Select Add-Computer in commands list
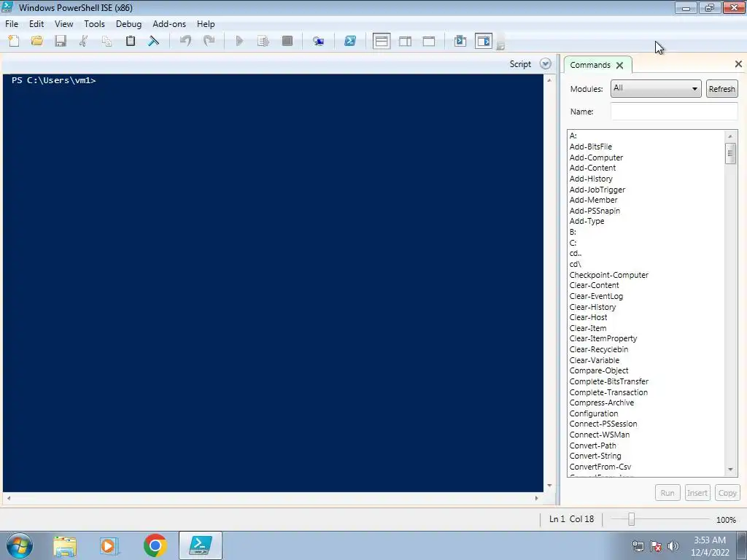This screenshot has height=560, width=747. coord(596,157)
